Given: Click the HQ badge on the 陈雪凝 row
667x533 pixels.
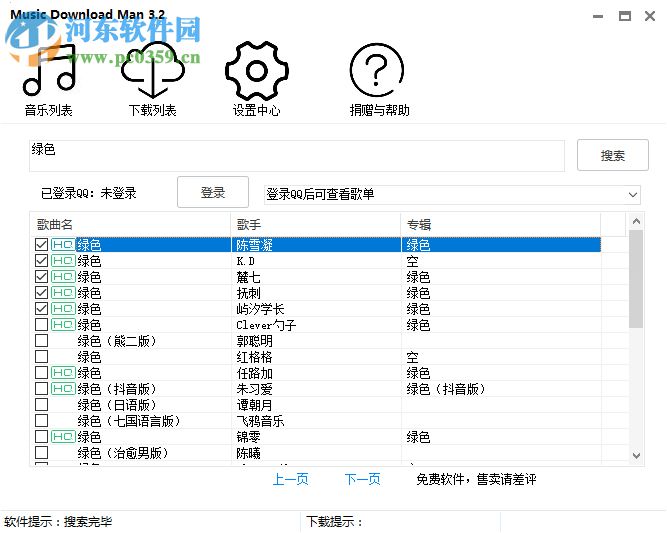Looking at the screenshot, I should click(x=63, y=245).
